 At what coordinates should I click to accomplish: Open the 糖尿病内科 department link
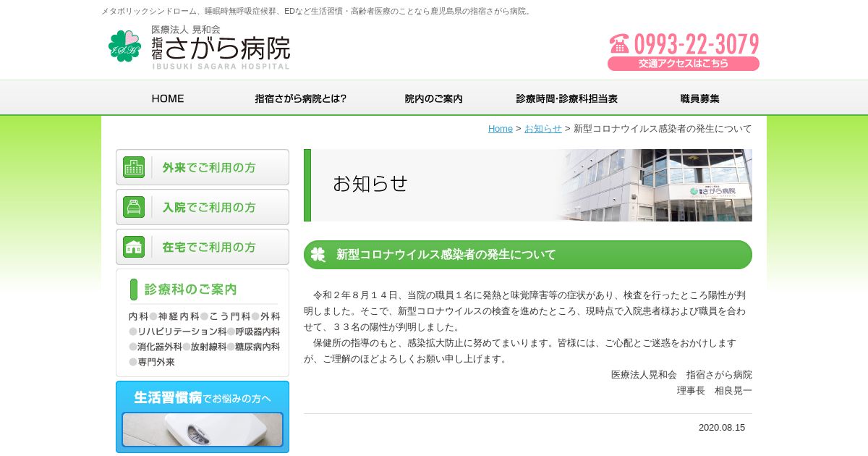258,347
